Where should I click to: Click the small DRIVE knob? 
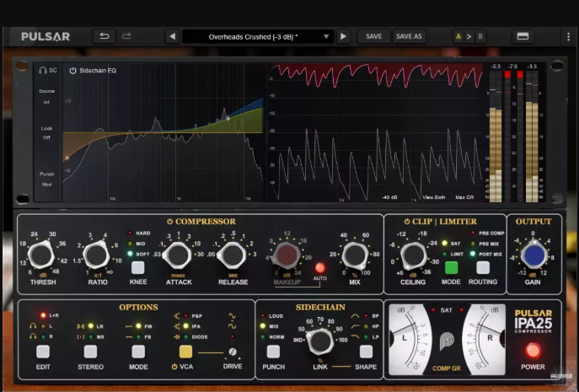[233, 352]
